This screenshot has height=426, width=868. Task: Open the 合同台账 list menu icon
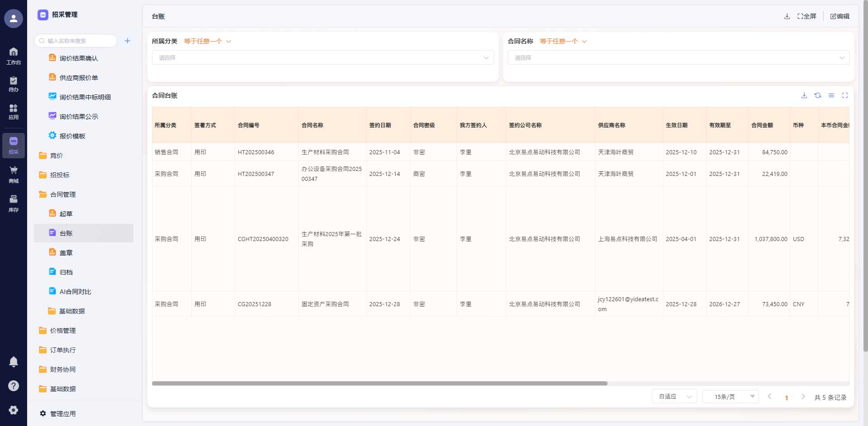pos(831,95)
